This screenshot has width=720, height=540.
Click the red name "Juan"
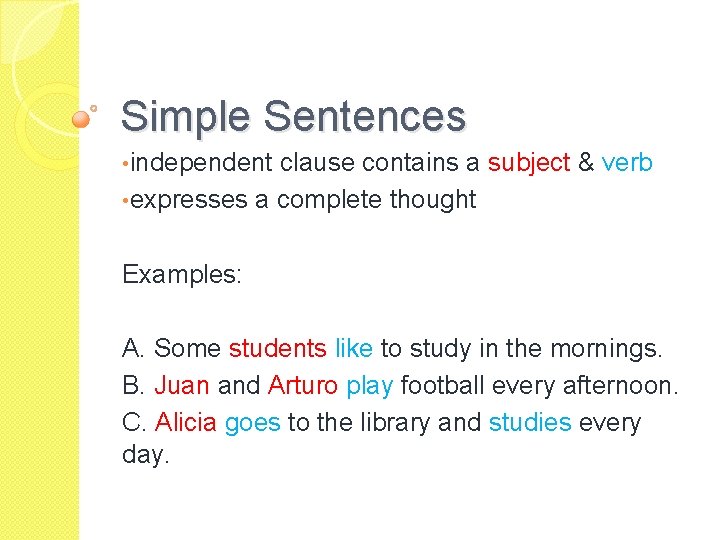coord(183,385)
